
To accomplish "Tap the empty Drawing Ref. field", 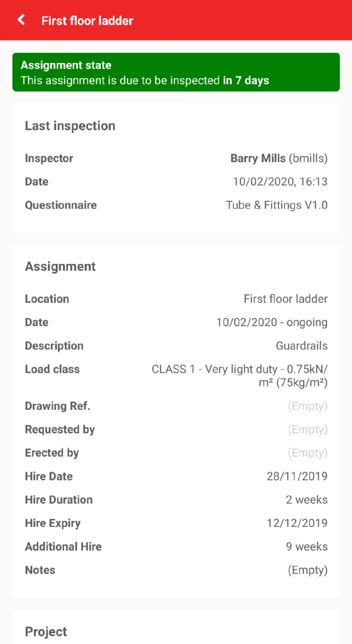I will [x=307, y=406].
